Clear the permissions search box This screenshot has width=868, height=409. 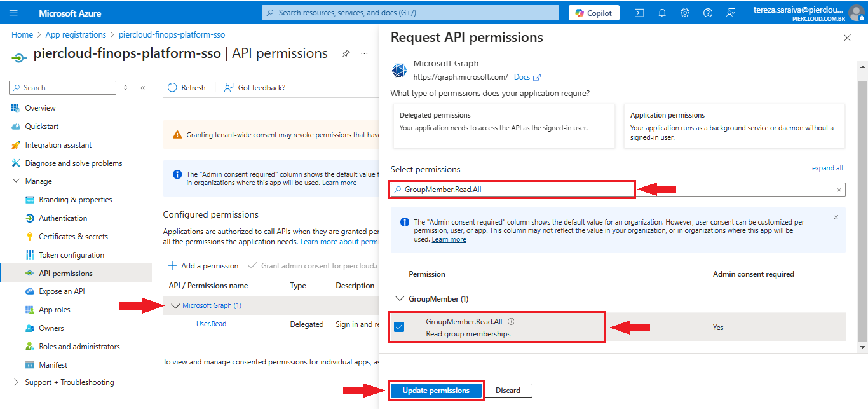pyautogui.click(x=839, y=190)
